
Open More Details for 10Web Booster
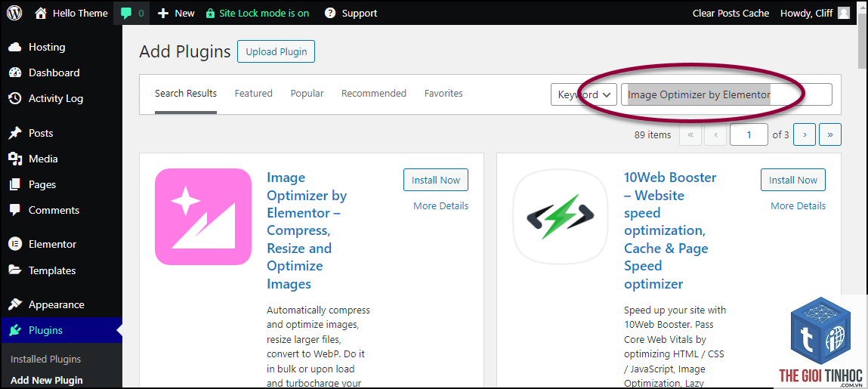coord(798,206)
